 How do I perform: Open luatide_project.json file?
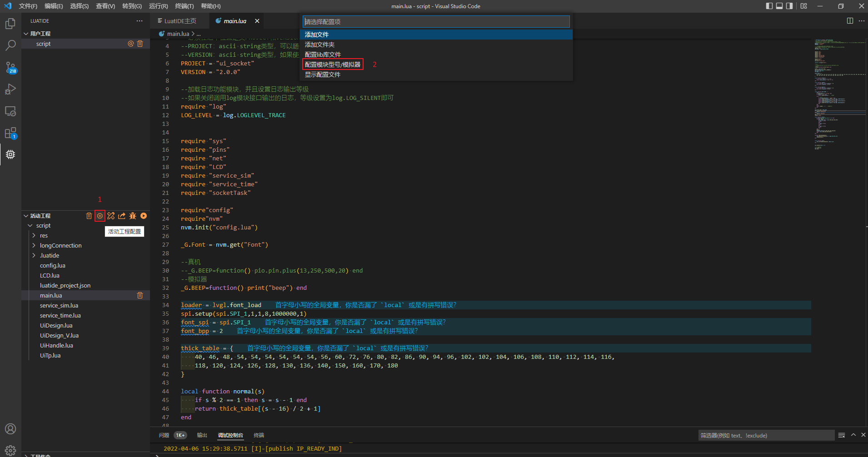pyautogui.click(x=65, y=285)
